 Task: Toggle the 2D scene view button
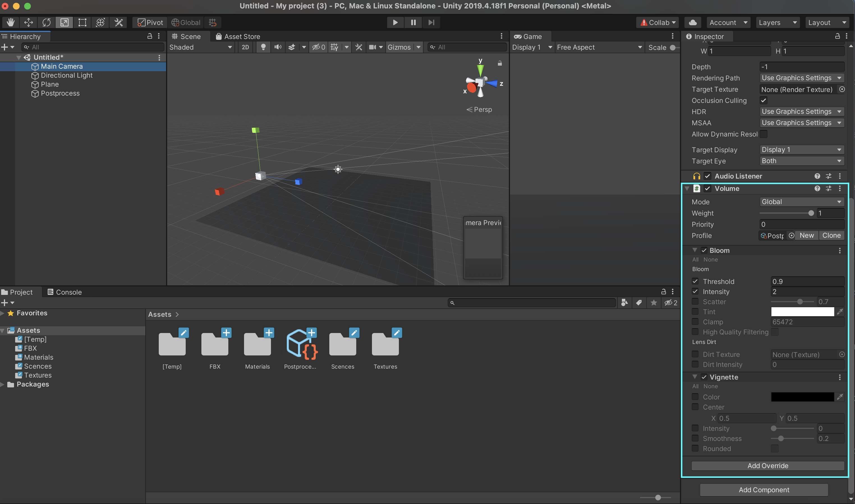tap(245, 47)
